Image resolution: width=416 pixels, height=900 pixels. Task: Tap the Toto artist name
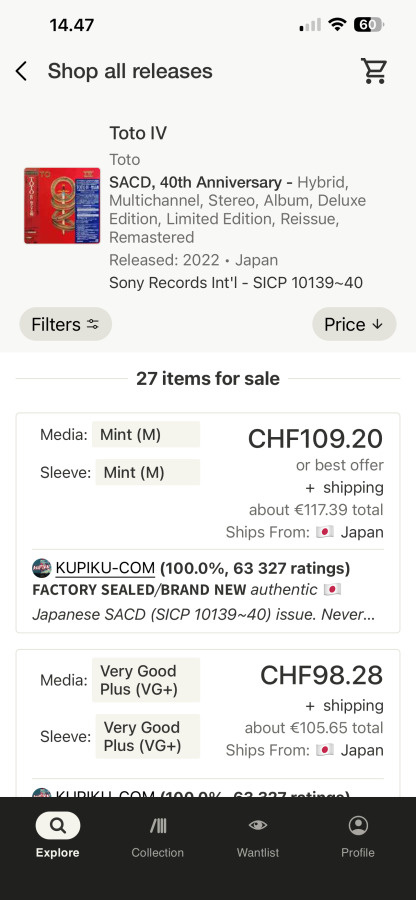coord(125,160)
